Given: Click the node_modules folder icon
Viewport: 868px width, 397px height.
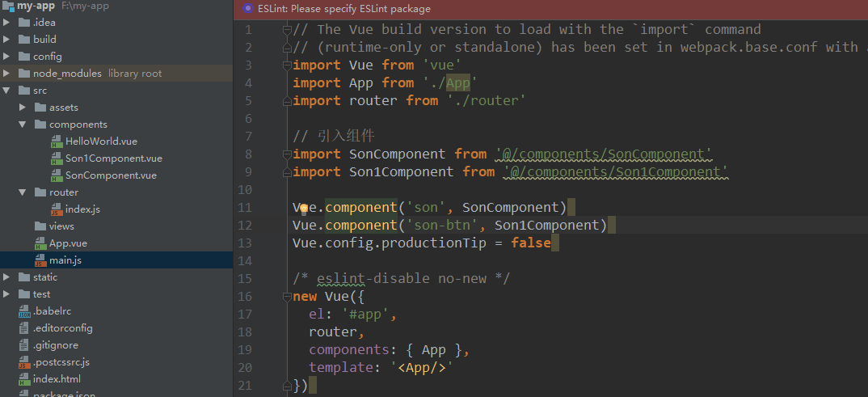Looking at the screenshot, I should [x=23, y=73].
